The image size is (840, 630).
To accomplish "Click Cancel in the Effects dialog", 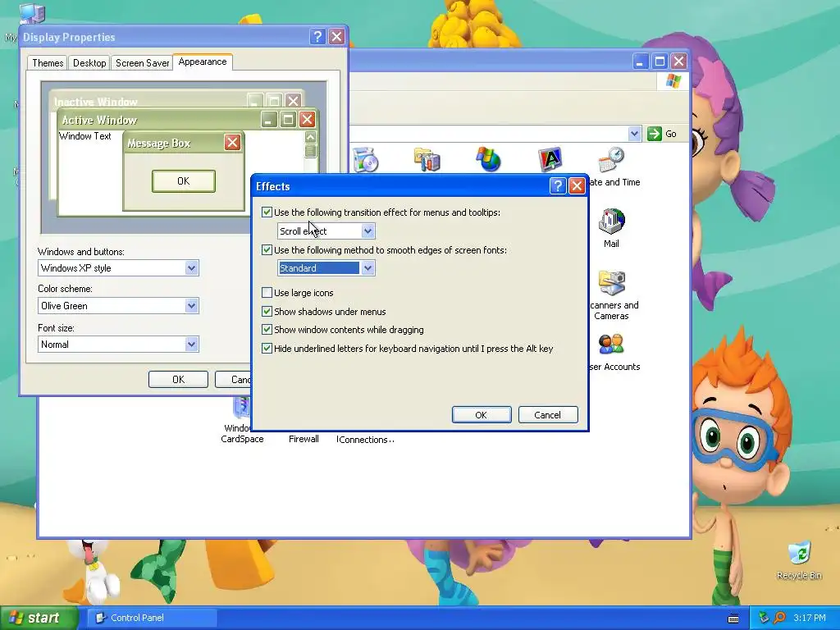I will tap(547, 414).
